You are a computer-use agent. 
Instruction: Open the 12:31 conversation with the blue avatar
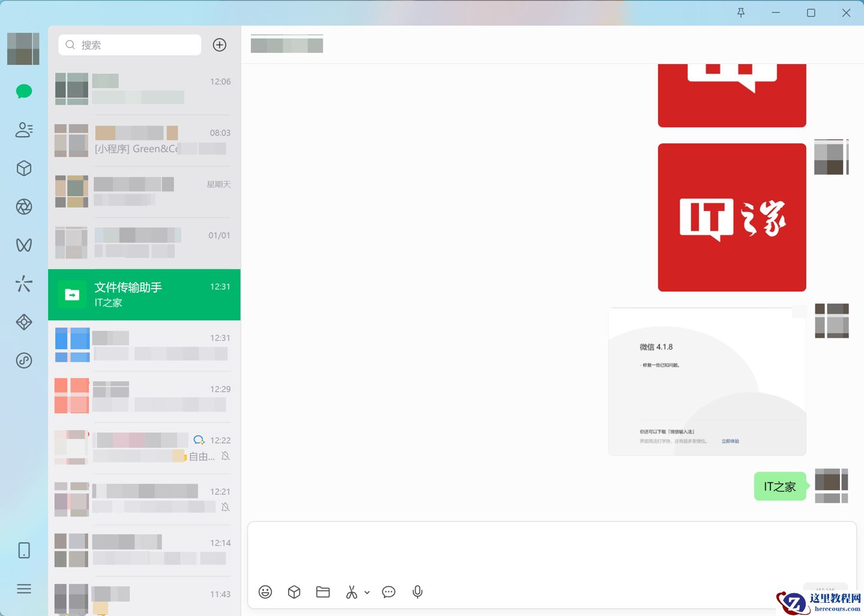tap(145, 345)
